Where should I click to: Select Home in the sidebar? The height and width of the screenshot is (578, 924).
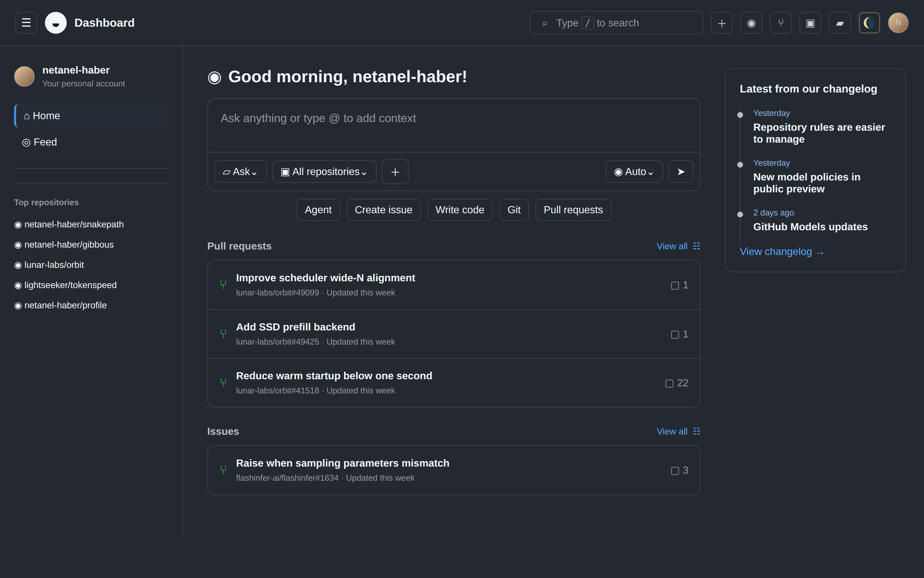[x=91, y=116]
